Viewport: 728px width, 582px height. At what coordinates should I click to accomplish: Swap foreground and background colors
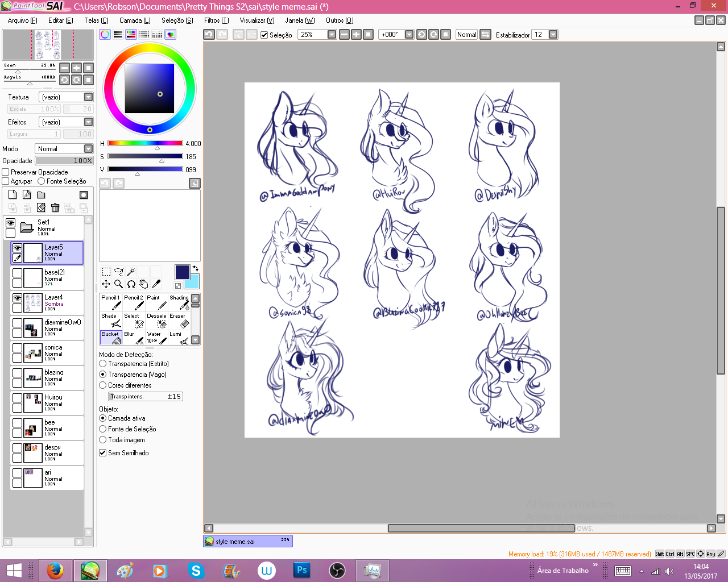coord(195,268)
